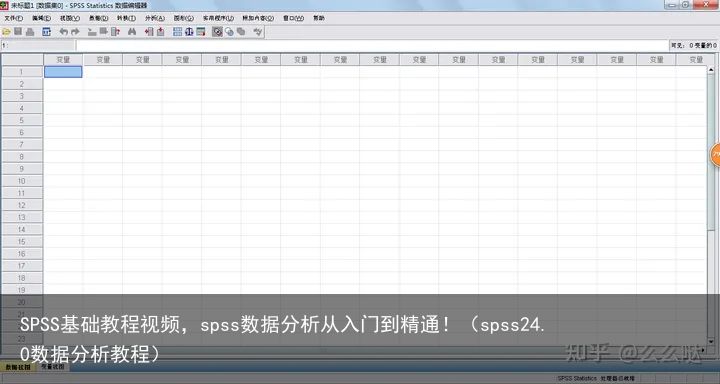720x384 pixels.
Task: Click the Split file toolbar icon
Action: 178,32
